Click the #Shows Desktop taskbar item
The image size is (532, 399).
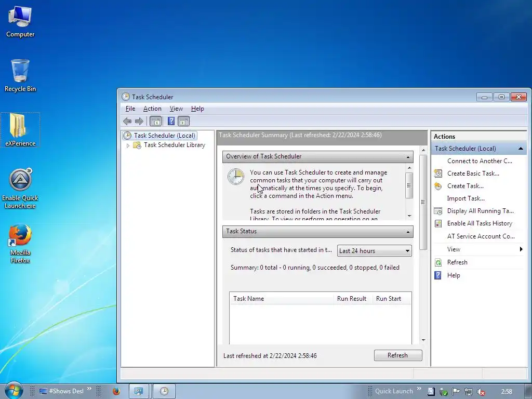pyautogui.click(x=61, y=391)
